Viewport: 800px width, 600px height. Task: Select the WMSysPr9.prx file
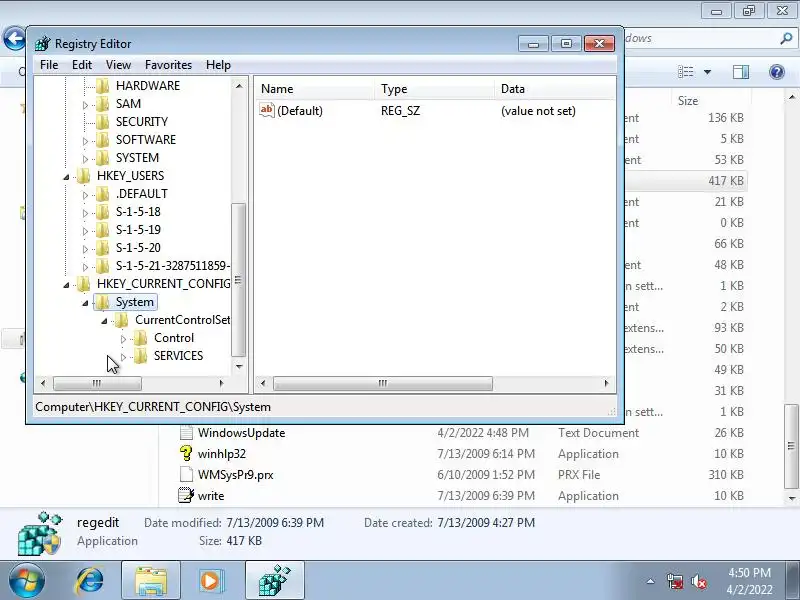click(235, 474)
